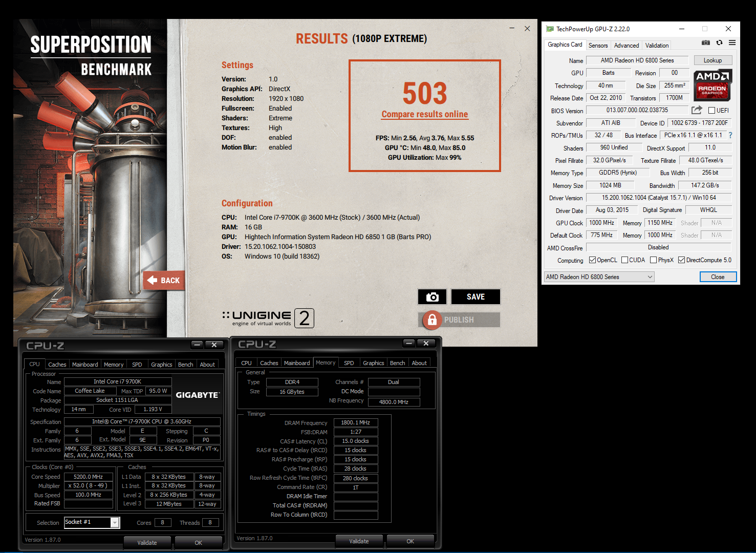Click the GPU-Z refresh icon
Screen dimensions: 756x553
coord(719,42)
